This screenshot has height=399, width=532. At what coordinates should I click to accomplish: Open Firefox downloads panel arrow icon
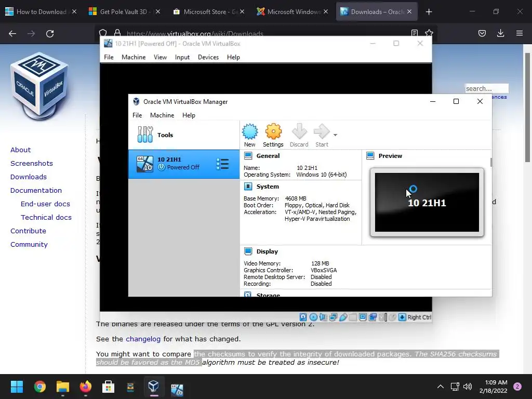[x=500, y=33]
